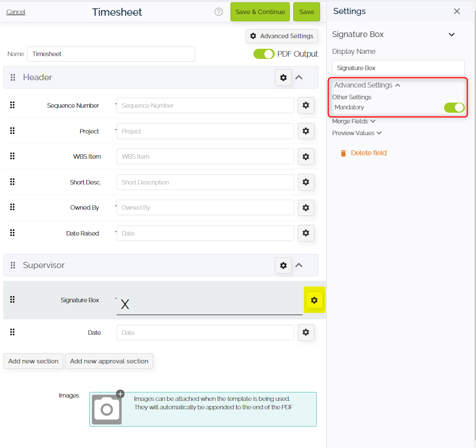The height and width of the screenshot is (448, 476).
Task: Click the Signature Box gear icon
Action: click(x=314, y=300)
